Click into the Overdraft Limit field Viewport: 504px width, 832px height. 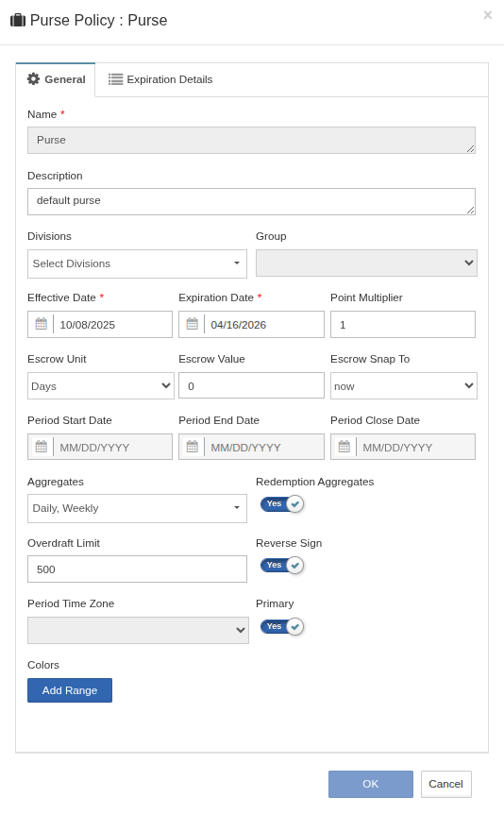137,569
